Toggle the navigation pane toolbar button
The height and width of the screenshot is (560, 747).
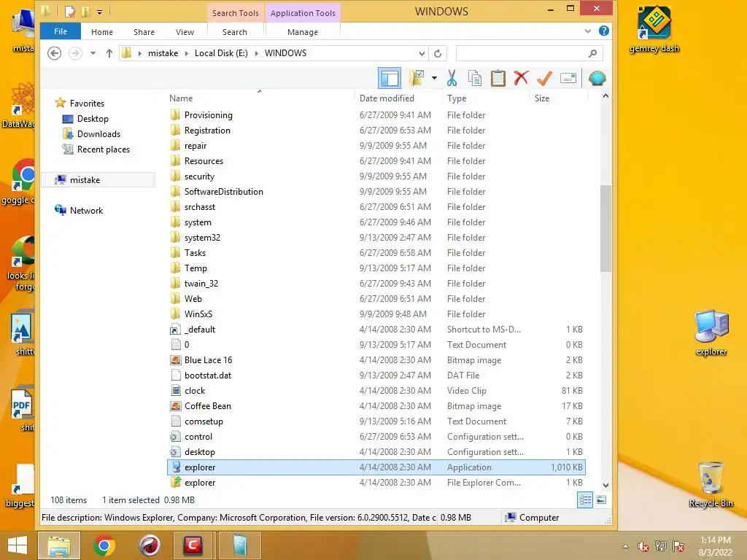[x=390, y=78]
